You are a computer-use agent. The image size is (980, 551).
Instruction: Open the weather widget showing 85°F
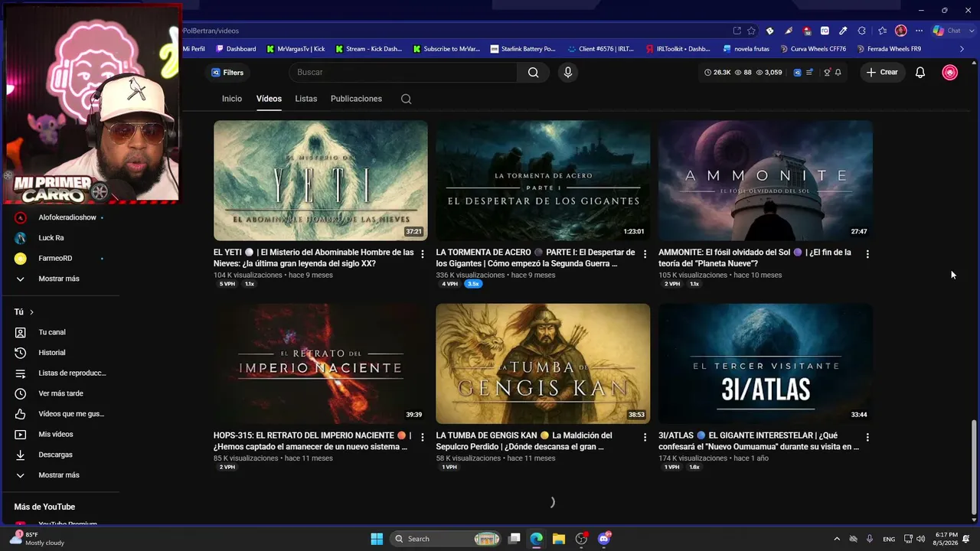(37, 539)
